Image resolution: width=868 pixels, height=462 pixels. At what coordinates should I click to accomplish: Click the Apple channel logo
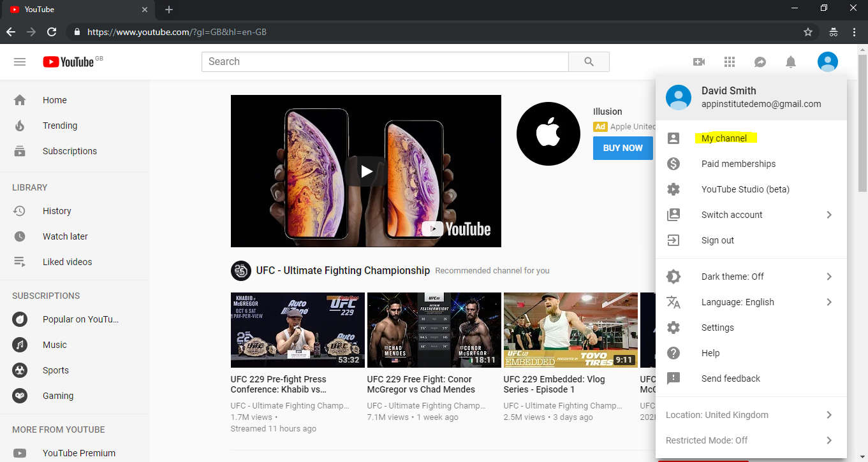(548, 134)
